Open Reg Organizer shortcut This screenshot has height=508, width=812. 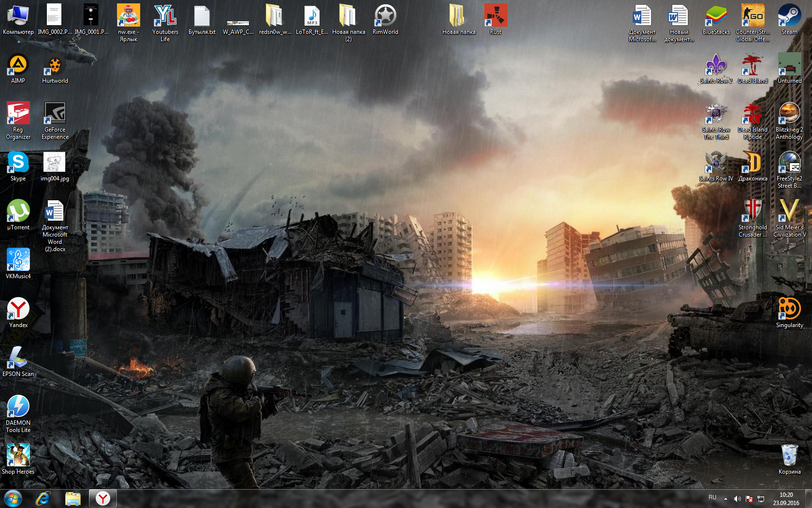click(18, 121)
